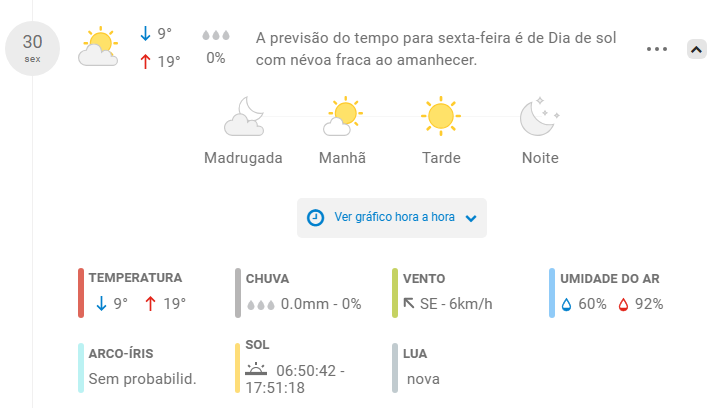
Task: Click the red TEMPERATURA color bar
Action: [81, 293]
